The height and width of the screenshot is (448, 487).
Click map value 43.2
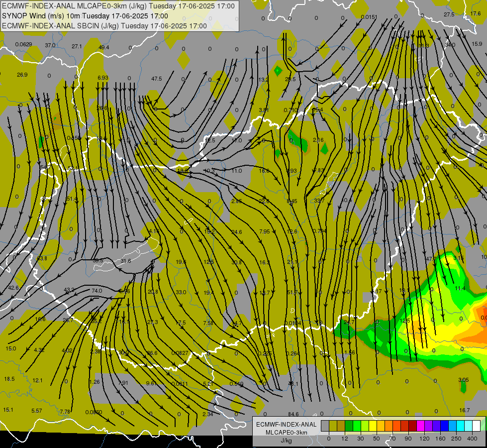[69, 290]
